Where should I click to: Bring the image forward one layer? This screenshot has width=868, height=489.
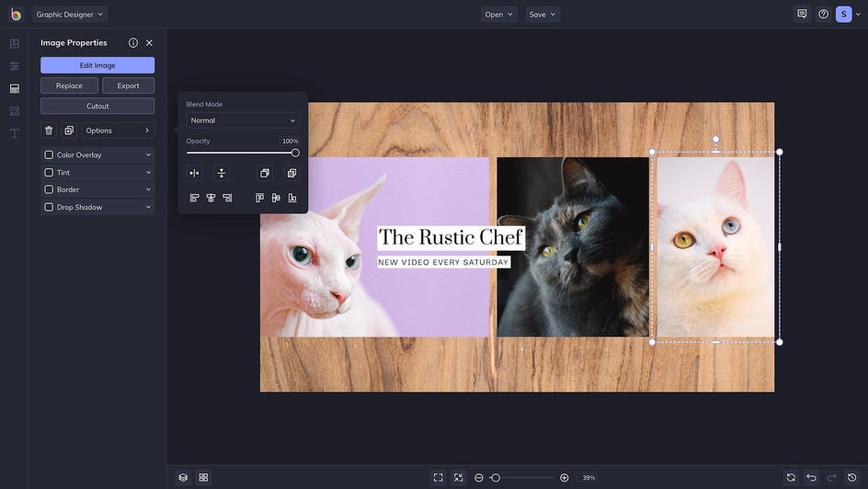(265, 173)
